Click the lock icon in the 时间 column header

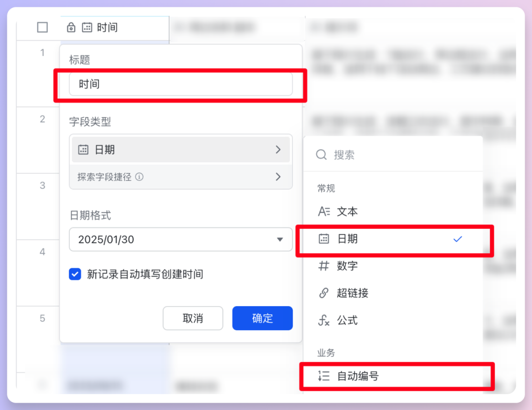pyautogui.click(x=71, y=28)
